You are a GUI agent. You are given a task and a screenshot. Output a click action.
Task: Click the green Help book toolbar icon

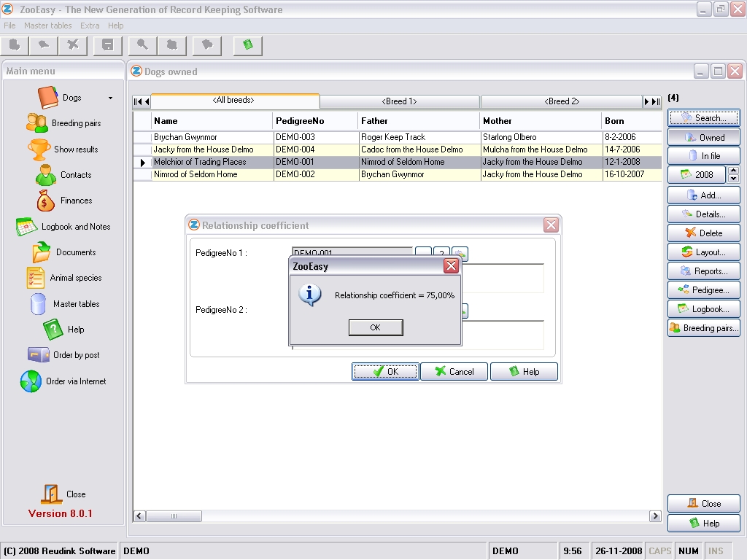248,45
